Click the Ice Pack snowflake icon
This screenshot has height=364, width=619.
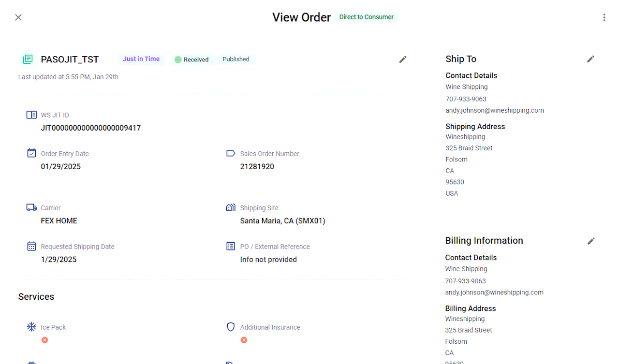[31, 327]
